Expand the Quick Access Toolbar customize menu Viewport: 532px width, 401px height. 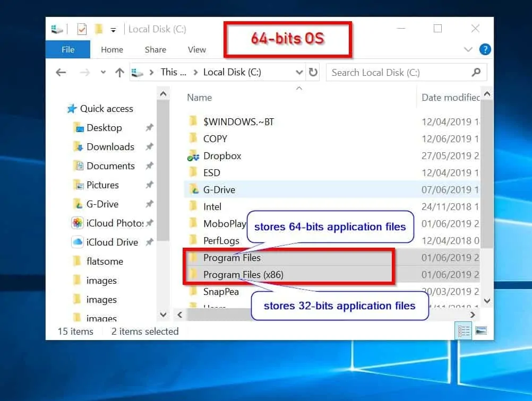[x=114, y=29]
